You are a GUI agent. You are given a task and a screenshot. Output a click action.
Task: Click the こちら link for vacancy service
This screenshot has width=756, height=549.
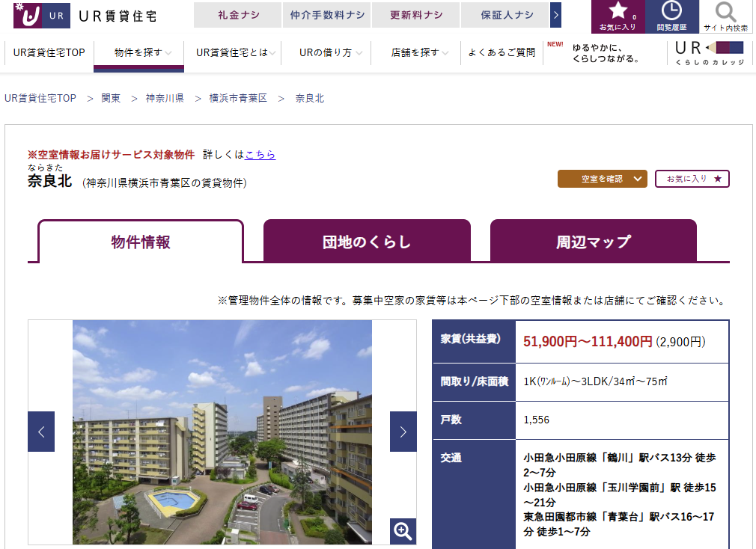(260, 155)
